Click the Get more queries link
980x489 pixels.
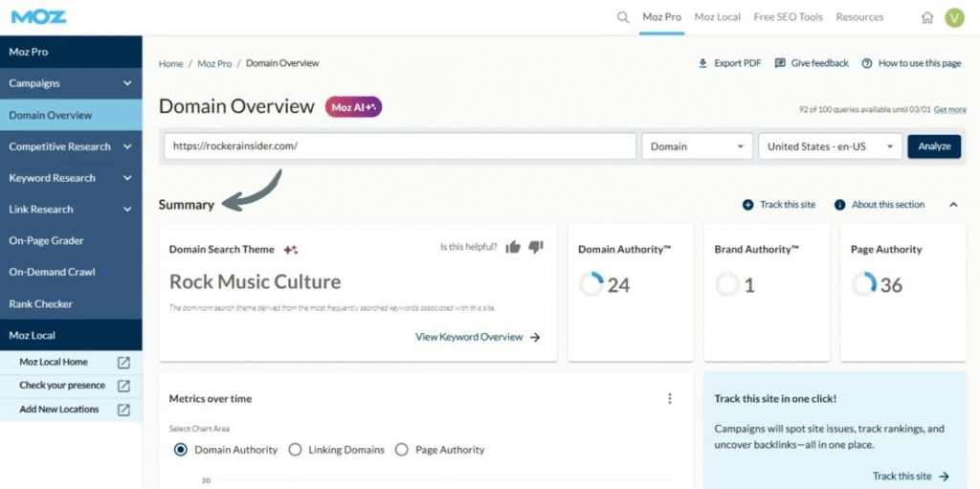950,109
